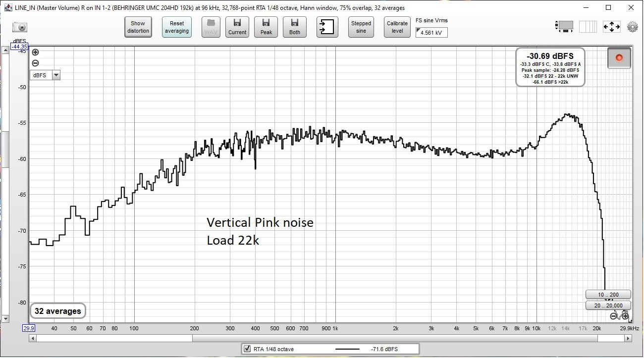Uncheck the RTA 1/48 octave trace checkbox
This screenshot has width=644, height=358.
[247, 349]
